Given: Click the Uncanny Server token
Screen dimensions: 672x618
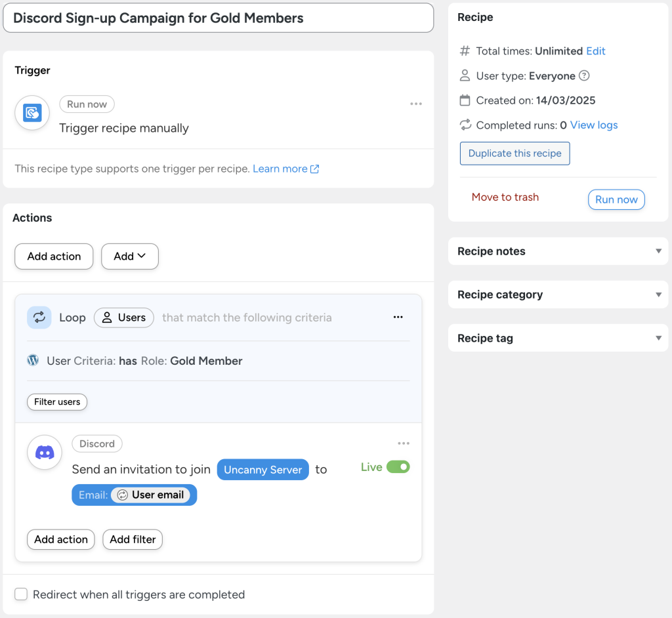Looking at the screenshot, I should tap(262, 469).
